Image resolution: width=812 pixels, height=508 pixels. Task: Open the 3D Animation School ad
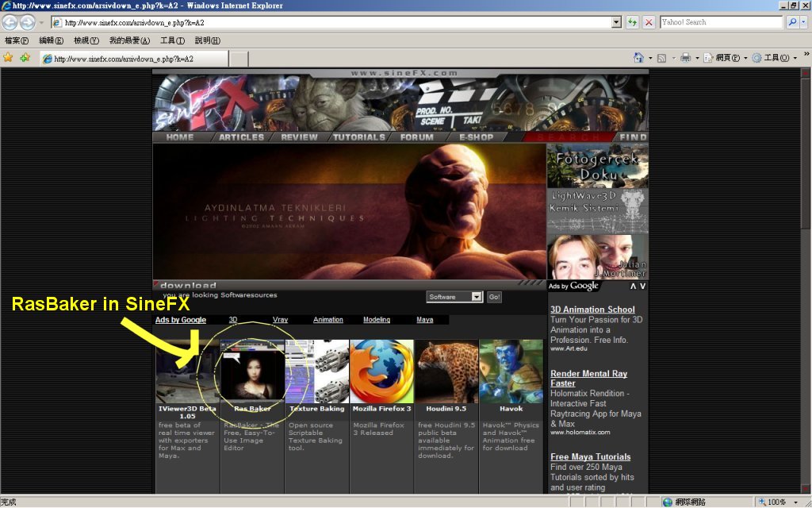[x=592, y=310]
